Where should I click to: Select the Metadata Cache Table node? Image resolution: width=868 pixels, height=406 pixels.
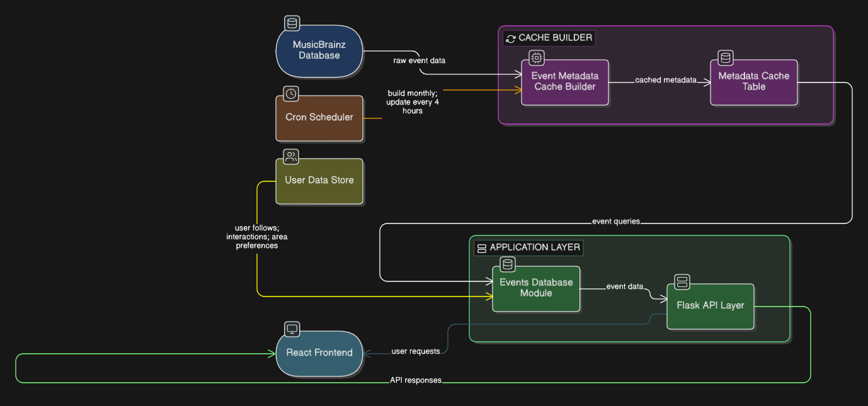click(753, 82)
